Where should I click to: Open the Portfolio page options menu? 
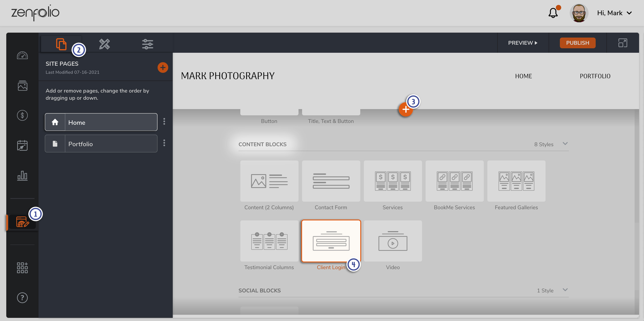tap(164, 143)
